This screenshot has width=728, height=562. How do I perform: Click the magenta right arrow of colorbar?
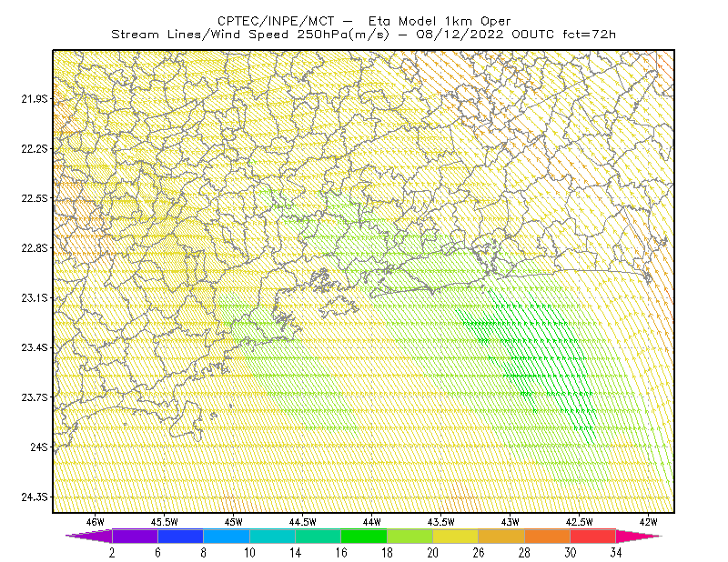(x=639, y=536)
